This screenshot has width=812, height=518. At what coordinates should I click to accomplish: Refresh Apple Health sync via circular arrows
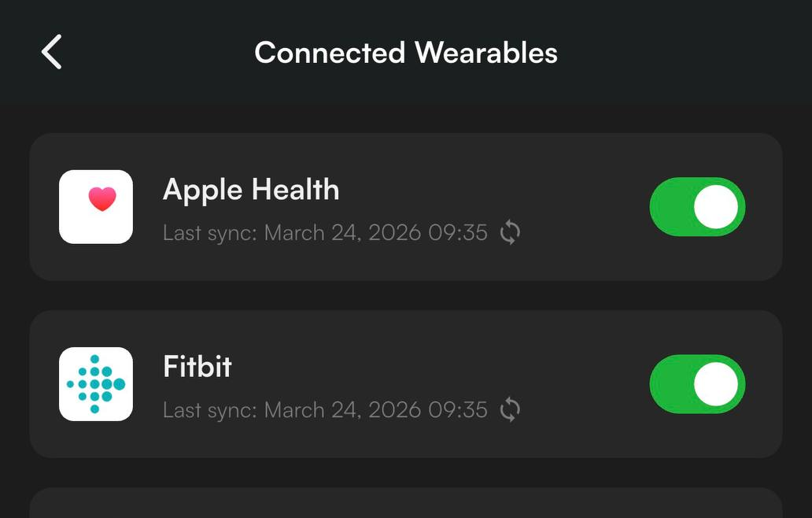510,233
